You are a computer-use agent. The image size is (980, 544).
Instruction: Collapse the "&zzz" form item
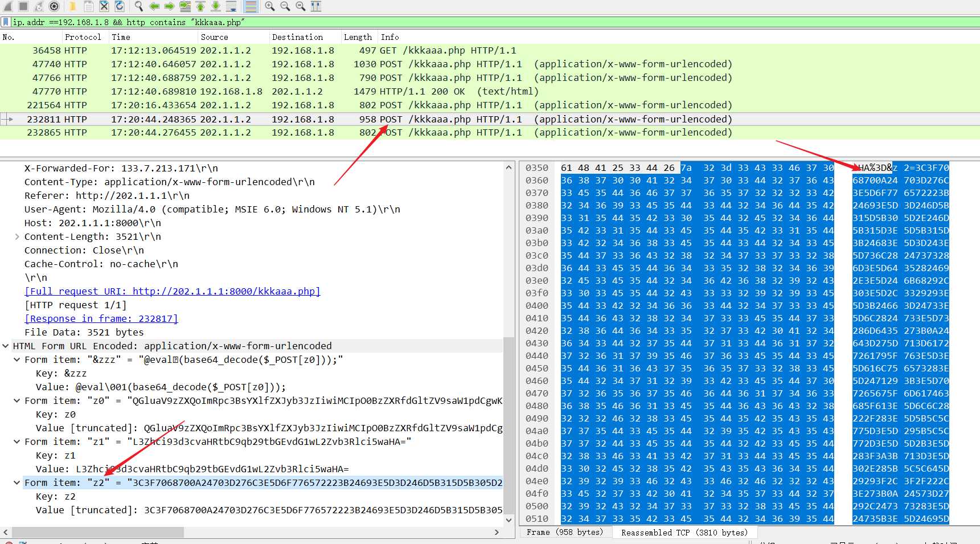click(x=17, y=359)
